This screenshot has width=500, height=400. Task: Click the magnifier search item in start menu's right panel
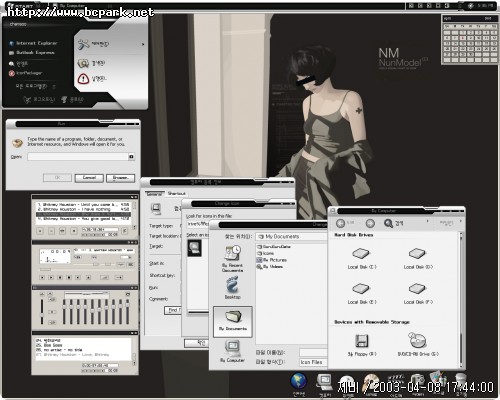(x=91, y=63)
